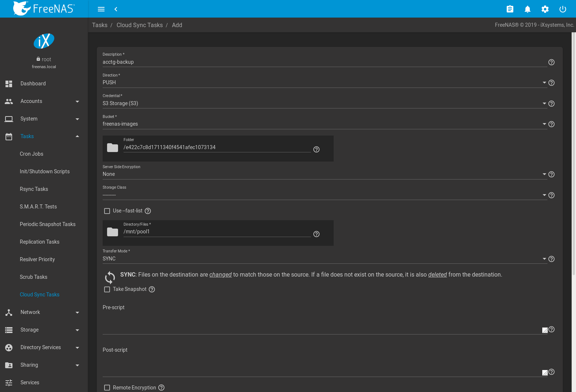Collapse the Tasks menu
Image resolution: width=576 pixels, height=392 pixels.
pyautogui.click(x=44, y=136)
